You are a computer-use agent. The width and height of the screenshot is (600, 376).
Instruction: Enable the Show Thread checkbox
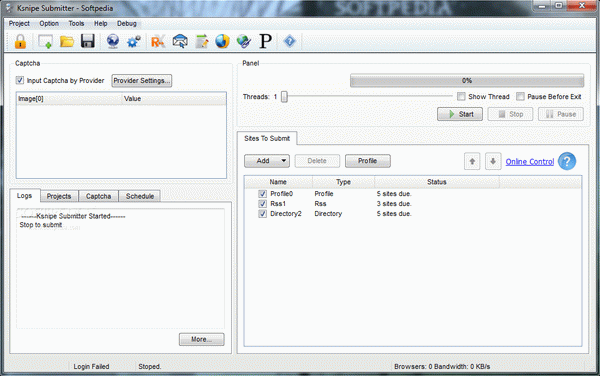click(461, 96)
